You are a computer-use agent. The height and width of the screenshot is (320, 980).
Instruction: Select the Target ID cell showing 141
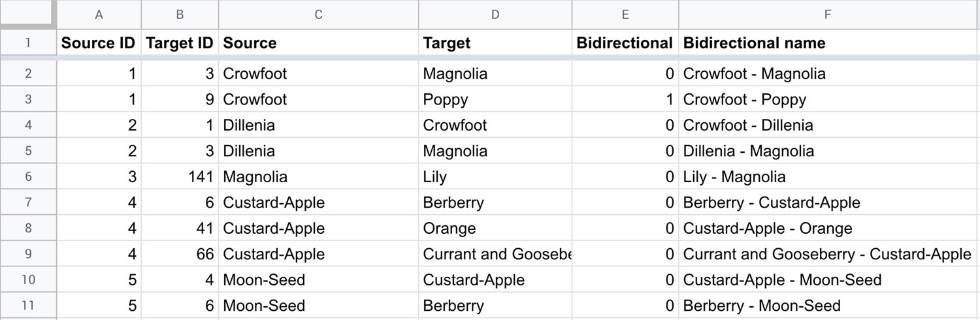180,177
